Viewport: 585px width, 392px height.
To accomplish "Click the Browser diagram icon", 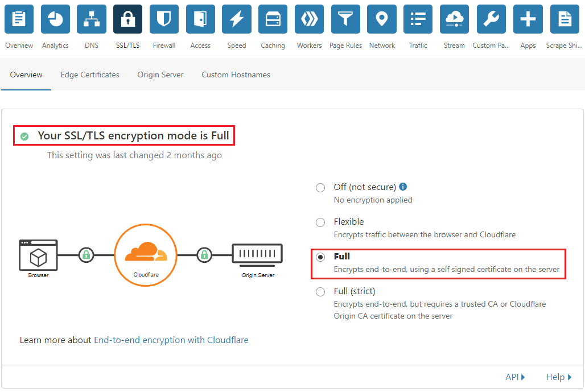I will (x=39, y=255).
